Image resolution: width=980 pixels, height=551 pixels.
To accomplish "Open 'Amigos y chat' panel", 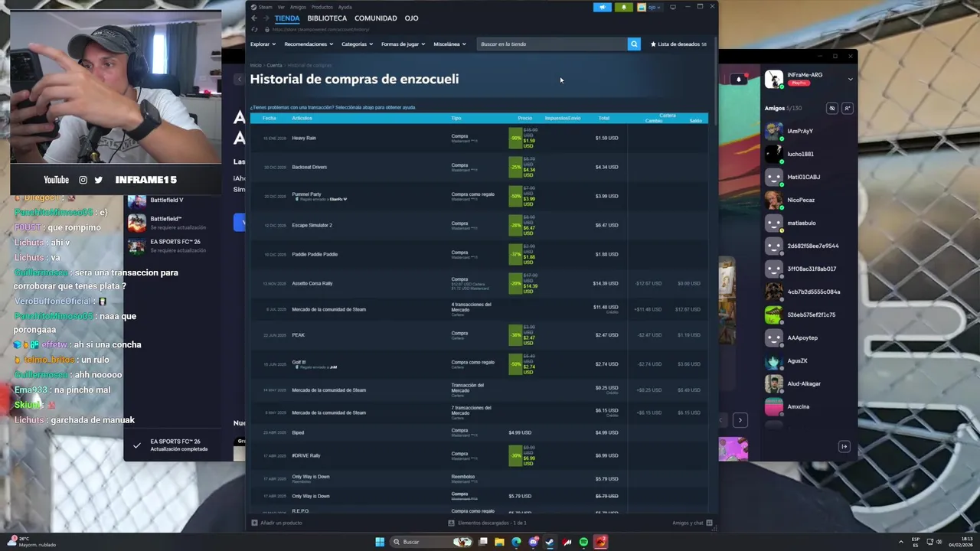I will pos(692,523).
